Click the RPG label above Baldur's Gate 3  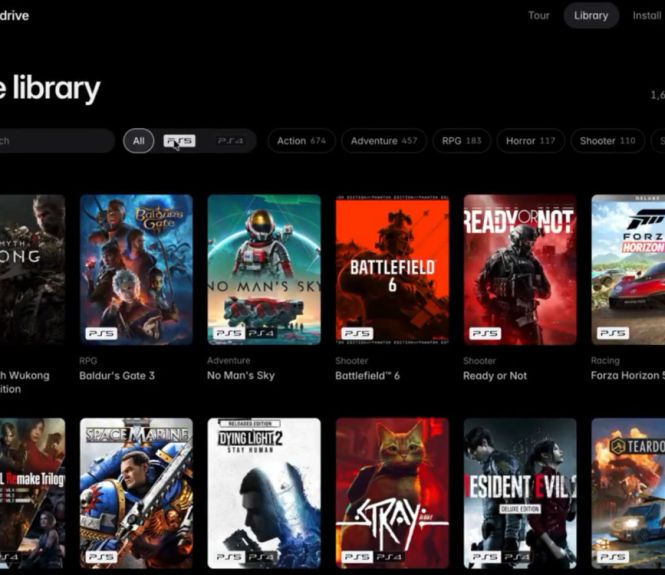(x=88, y=361)
